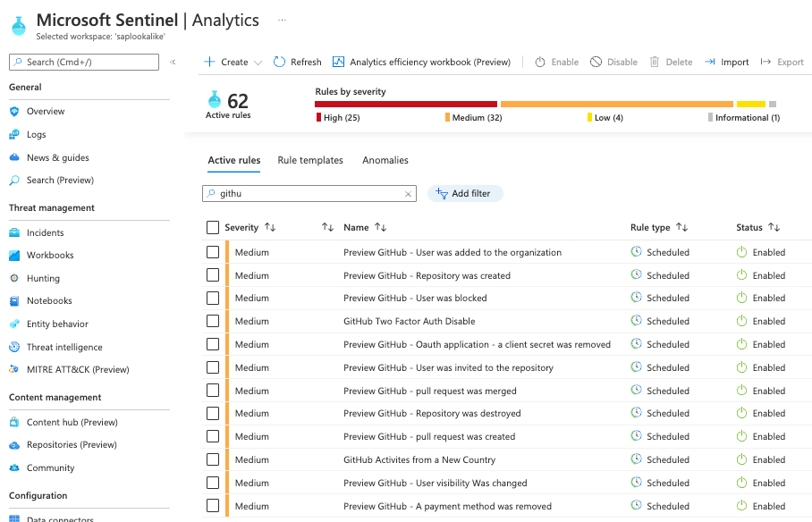Screen dimensions: 812x522
Task: Click the MITRE ATT&CK sidebar icon
Action: [x=14, y=369]
